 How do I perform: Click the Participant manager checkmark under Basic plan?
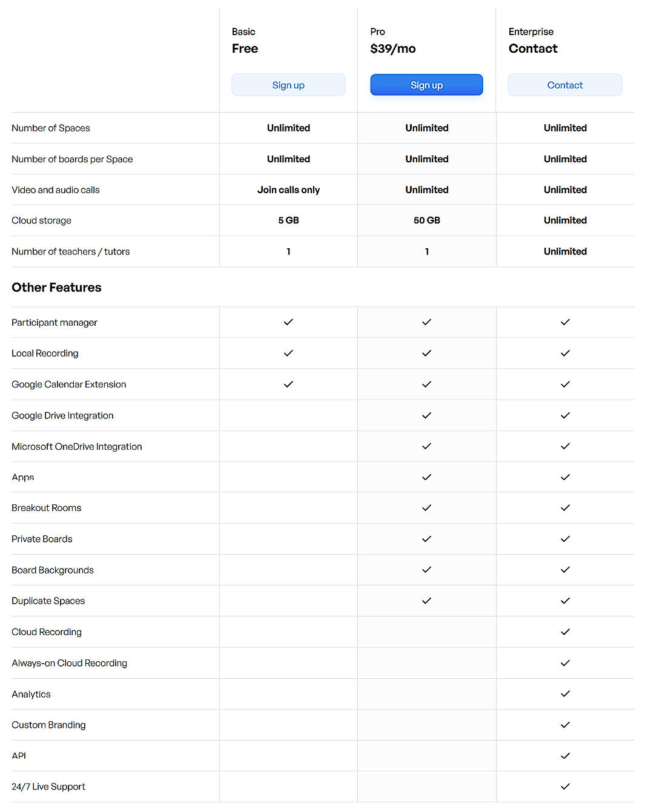288,322
